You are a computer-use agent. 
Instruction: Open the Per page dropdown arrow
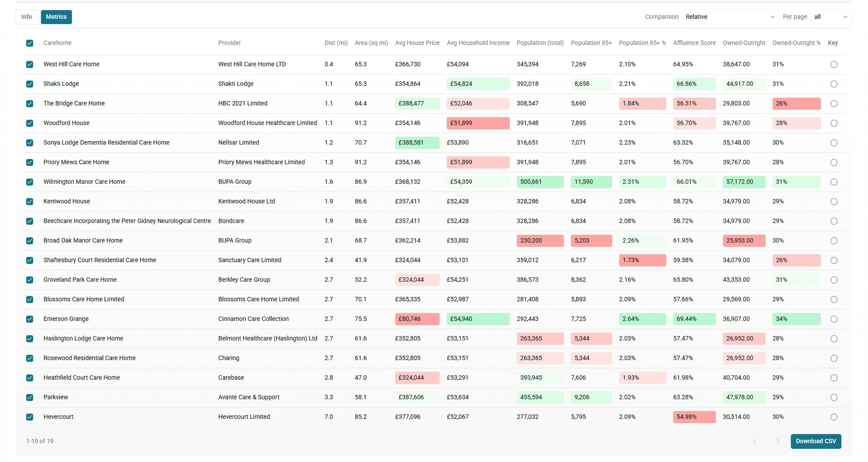tap(845, 17)
